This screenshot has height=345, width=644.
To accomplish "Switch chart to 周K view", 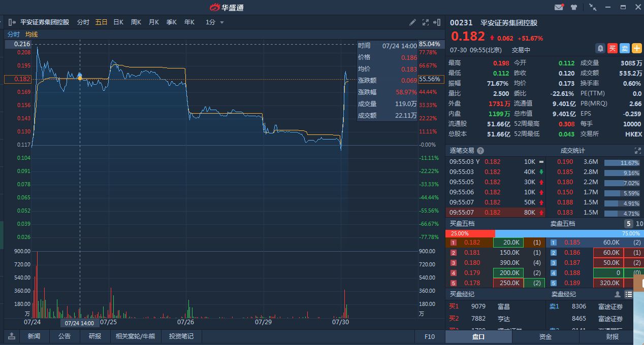I will (136, 22).
